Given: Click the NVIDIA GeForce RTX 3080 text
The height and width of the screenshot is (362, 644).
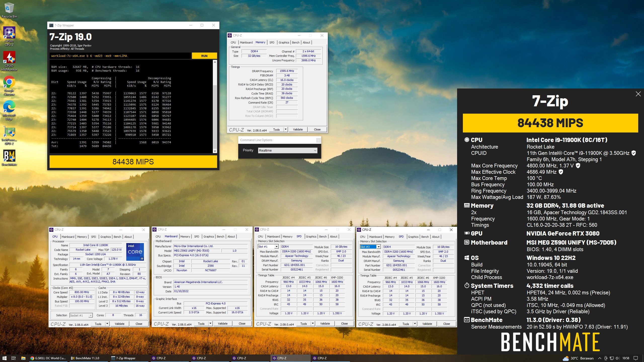Looking at the screenshot, I should click(563, 234).
